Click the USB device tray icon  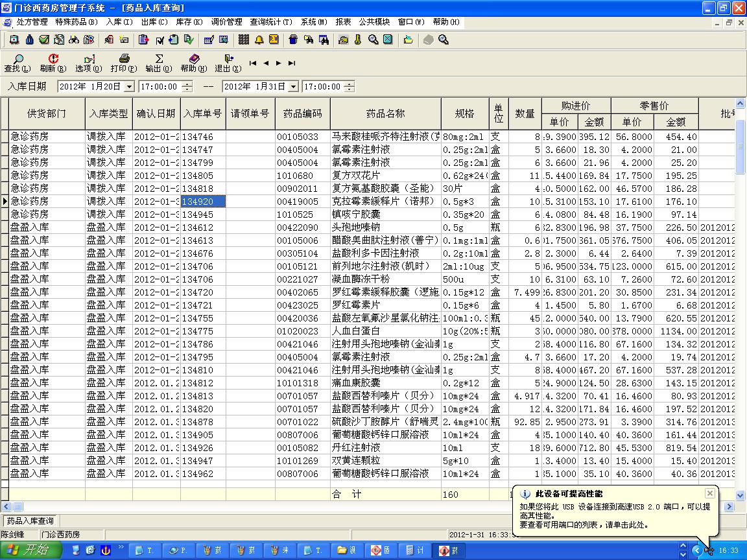pos(709,551)
